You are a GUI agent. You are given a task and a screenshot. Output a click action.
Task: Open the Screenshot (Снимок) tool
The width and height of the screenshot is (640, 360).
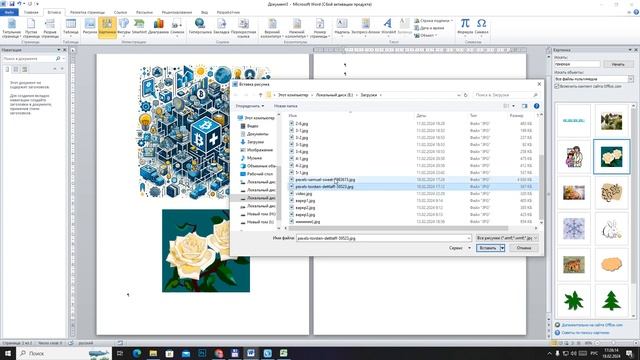tap(177, 27)
